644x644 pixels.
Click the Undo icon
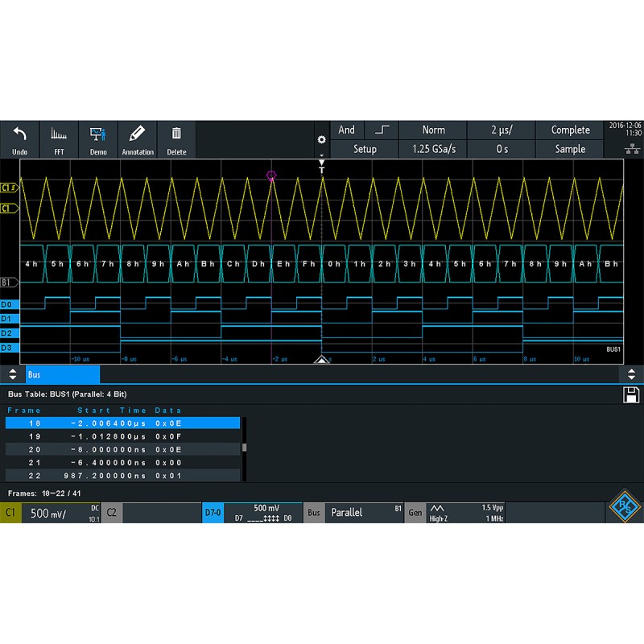point(20,138)
